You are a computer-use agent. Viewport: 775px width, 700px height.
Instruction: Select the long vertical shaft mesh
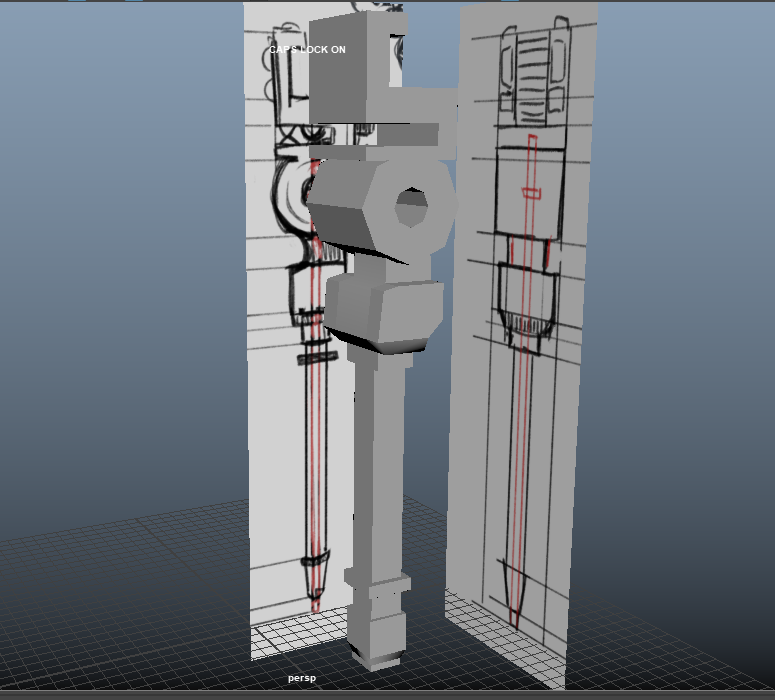coord(380,470)
